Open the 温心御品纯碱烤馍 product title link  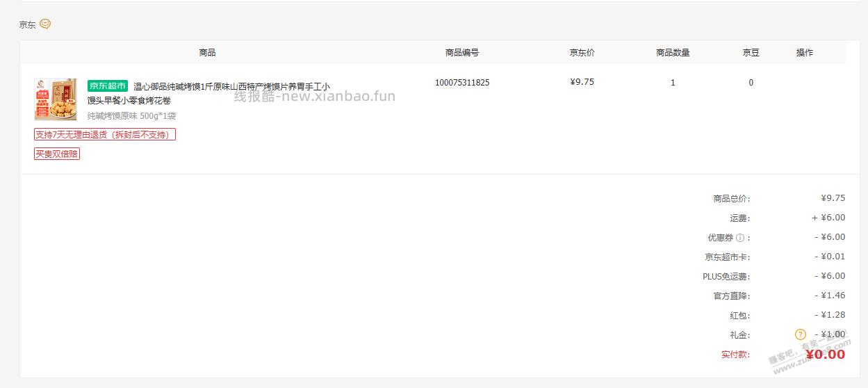208,93
